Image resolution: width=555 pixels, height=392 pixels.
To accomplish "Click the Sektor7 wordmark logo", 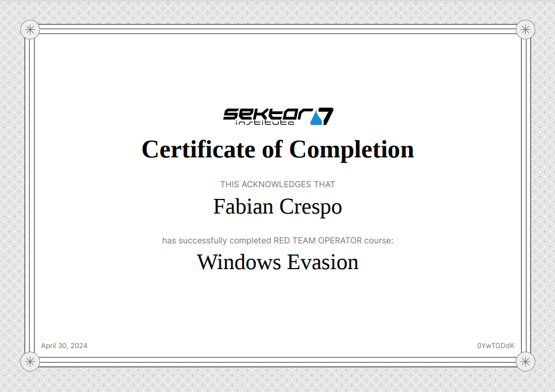I will [265, 114].
